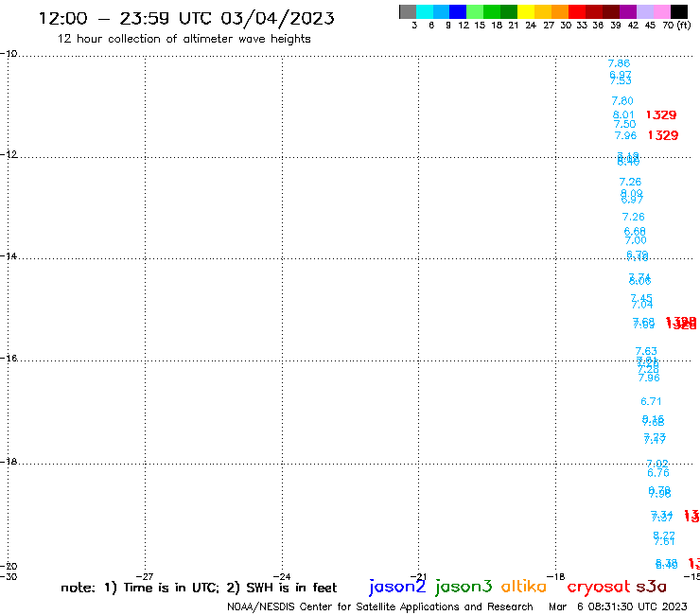Click the black swatch ending the legend
This screenshot has height=615, width=700.
[679, 11]
